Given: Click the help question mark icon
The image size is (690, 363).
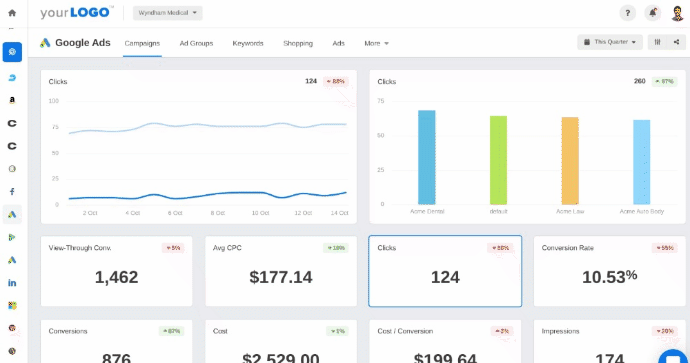Looking at the screenshot, I should point(628,13).
